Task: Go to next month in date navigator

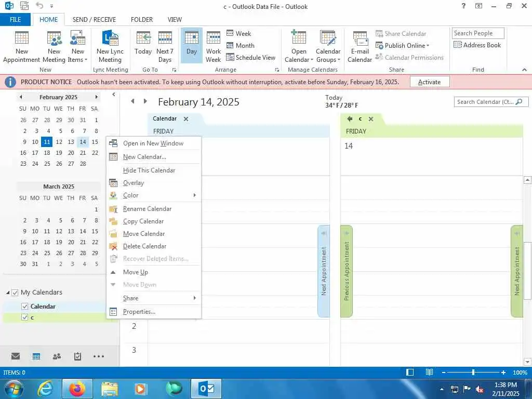Action: (96, 97)
